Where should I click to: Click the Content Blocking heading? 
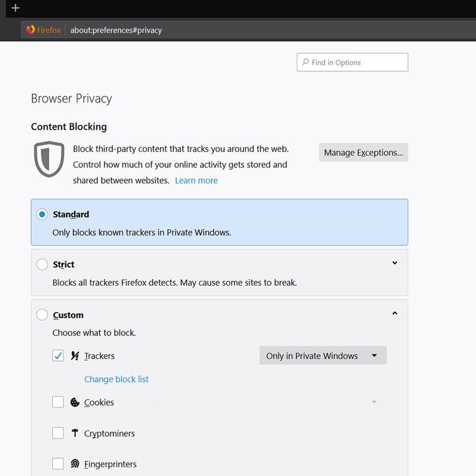[69, 126]
